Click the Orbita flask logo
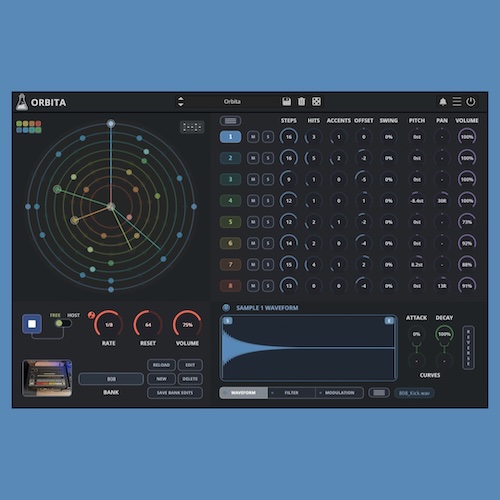The image size is (500, 500). coord(22,102)
